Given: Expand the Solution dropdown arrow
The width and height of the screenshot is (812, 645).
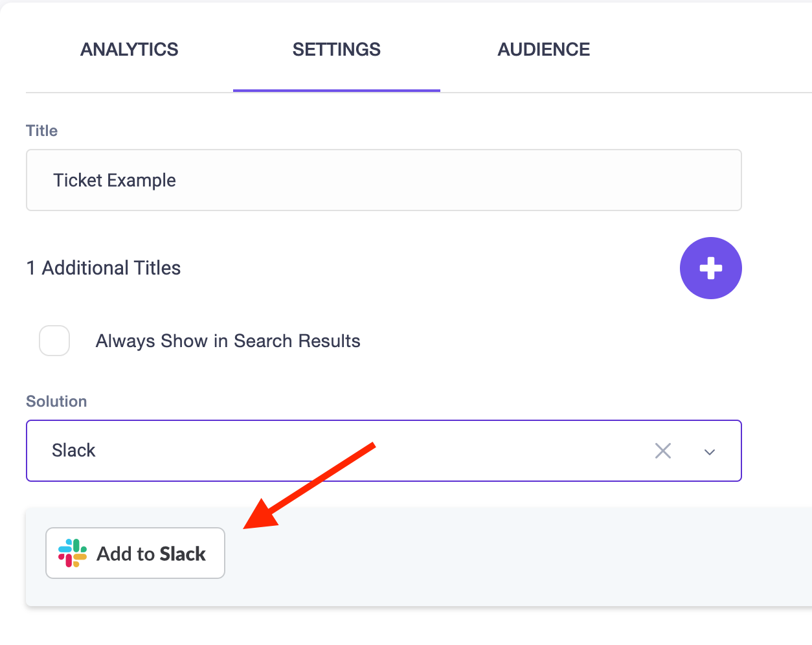Looking at the screenshot, I should point(710,452).
